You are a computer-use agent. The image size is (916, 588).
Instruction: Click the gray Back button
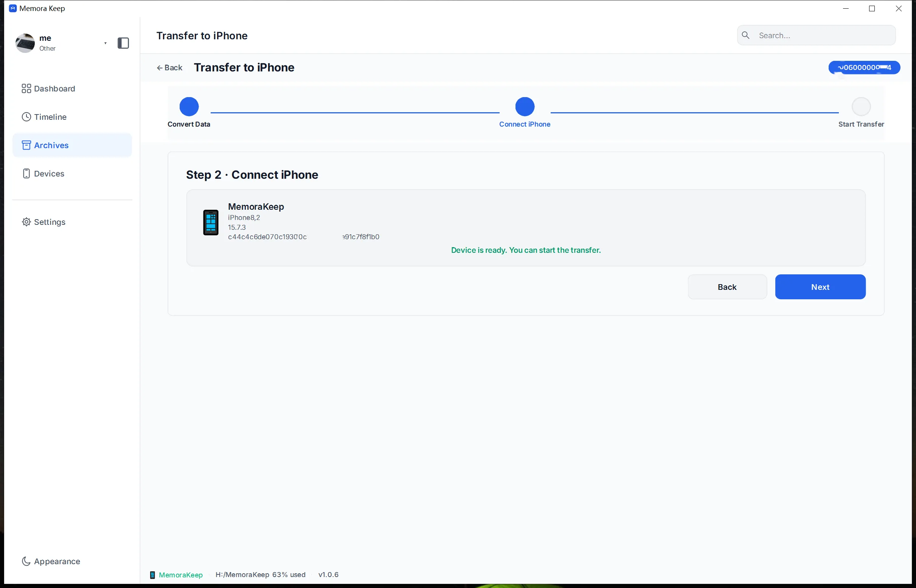727,287
